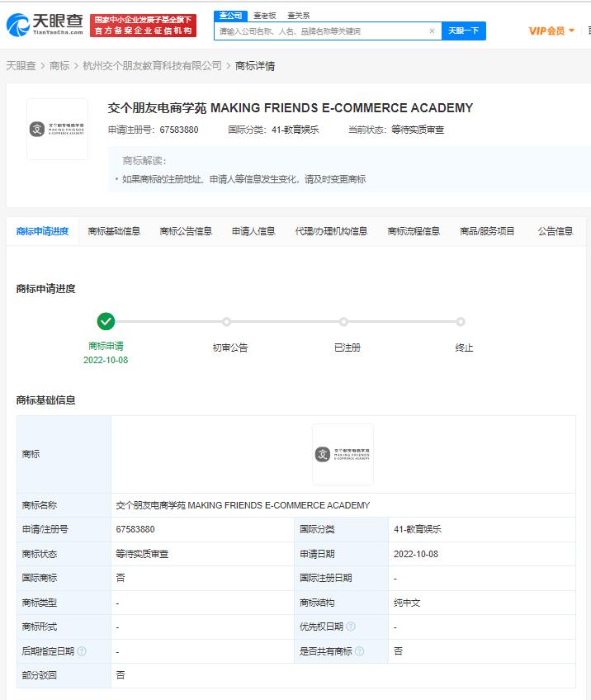Image resolution: width=591 pixels, height=700 pixels.
Task: Click the green check at the 商标申请 step
Action: (x=106, y=321)
